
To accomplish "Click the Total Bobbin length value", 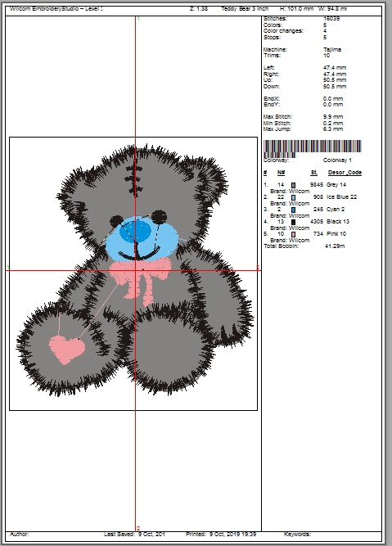I will click(335, 246).
